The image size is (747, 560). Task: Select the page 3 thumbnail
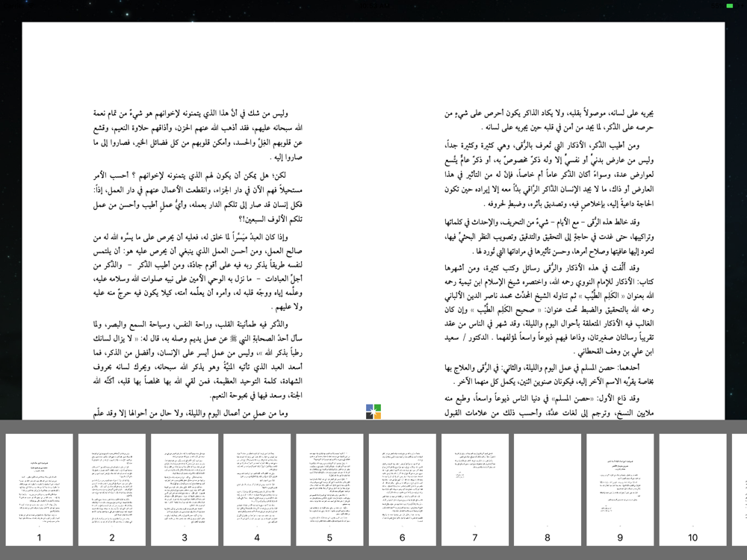pyautogui.click(x=185, y=490)
